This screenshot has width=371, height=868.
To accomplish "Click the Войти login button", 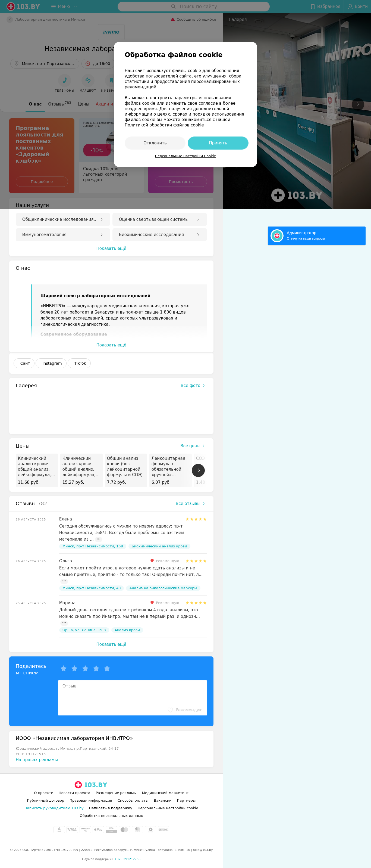I will click(357, 7).
